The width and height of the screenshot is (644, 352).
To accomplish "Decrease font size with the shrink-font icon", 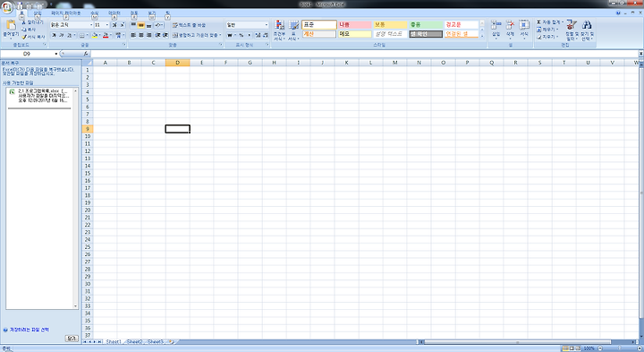I will pyautogui.click(x=122, y=25).
